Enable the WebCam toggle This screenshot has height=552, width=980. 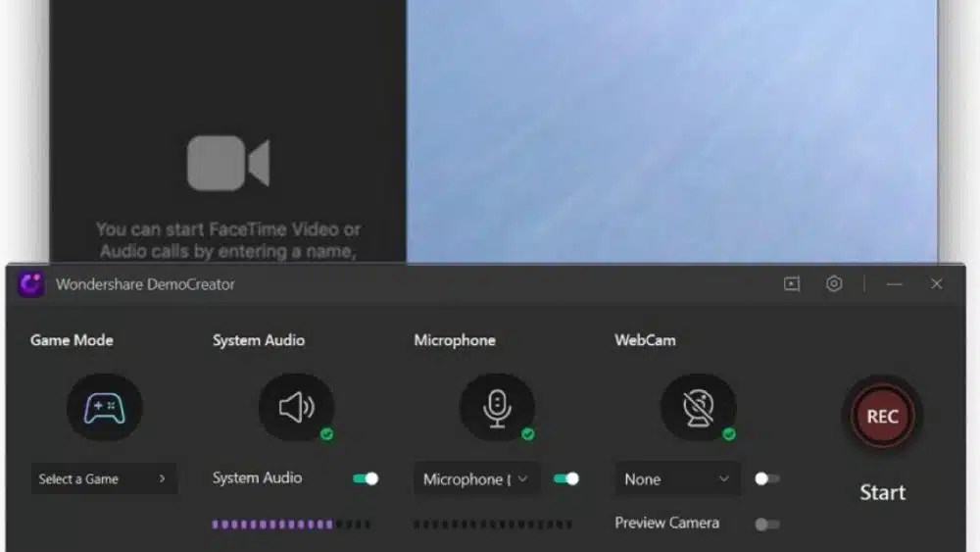pos(767,478)
